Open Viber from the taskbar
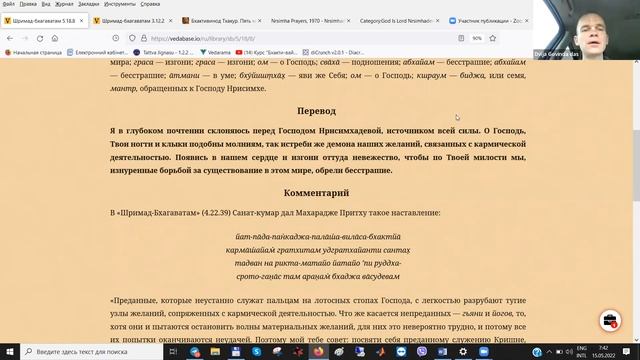 (422, 351)
